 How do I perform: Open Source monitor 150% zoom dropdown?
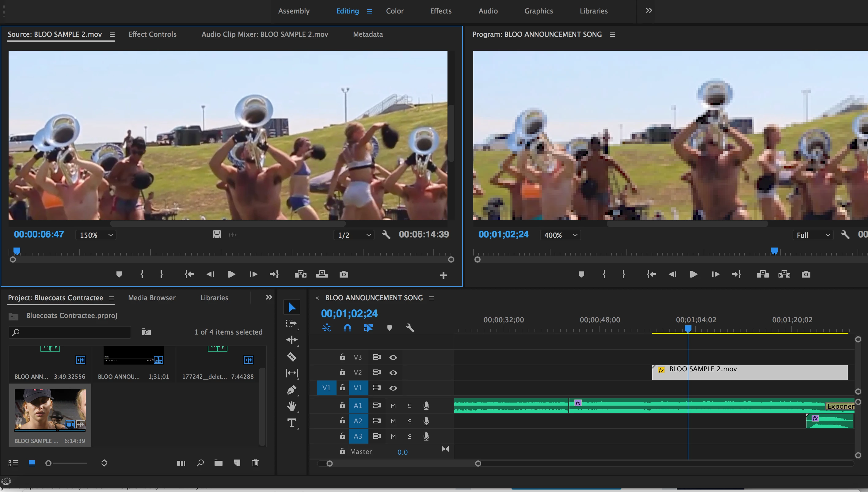point(96,235)
